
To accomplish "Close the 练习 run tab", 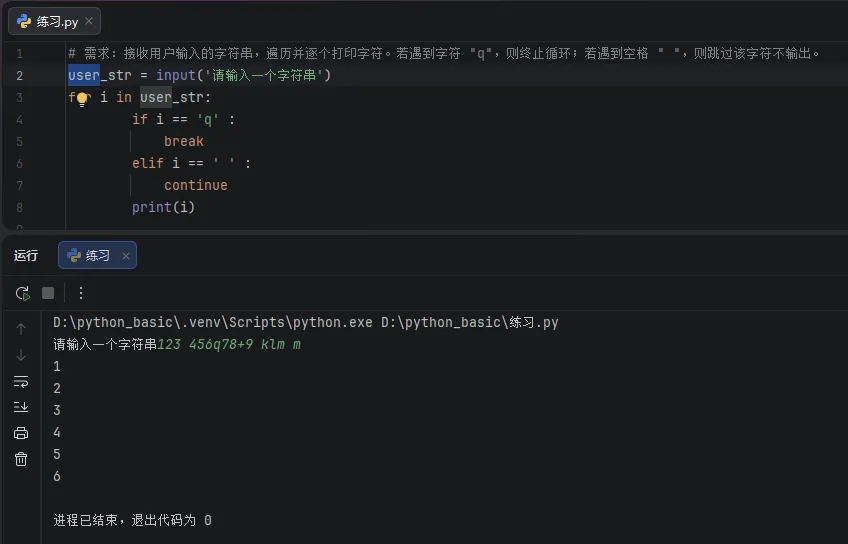I will (126, 256).
